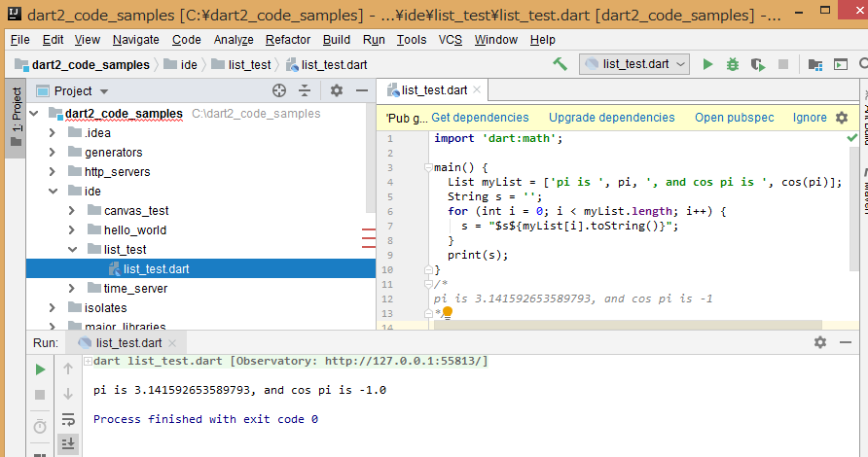868x457 pixels.
Task: Open the File menu
Action: 19,40
